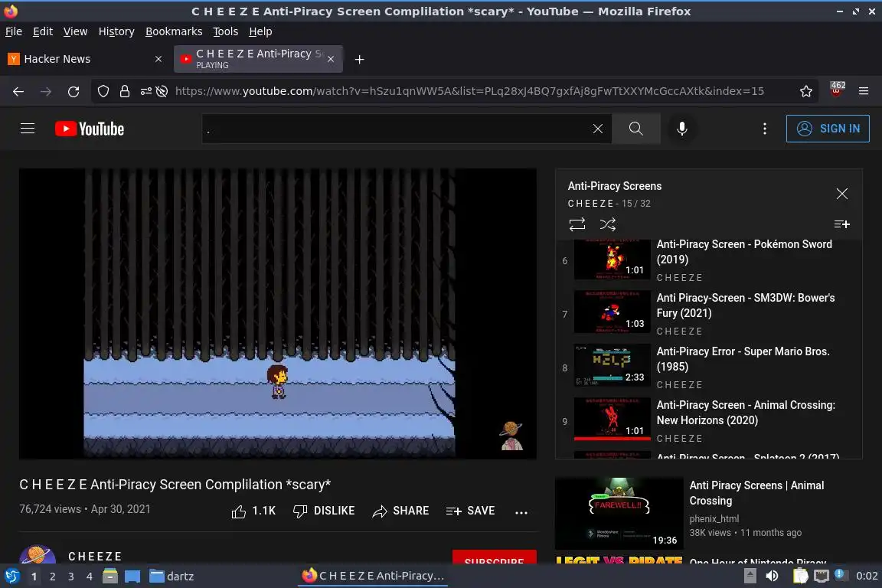Focus the Firefox window from the taskbar

[x=373, y=577]
